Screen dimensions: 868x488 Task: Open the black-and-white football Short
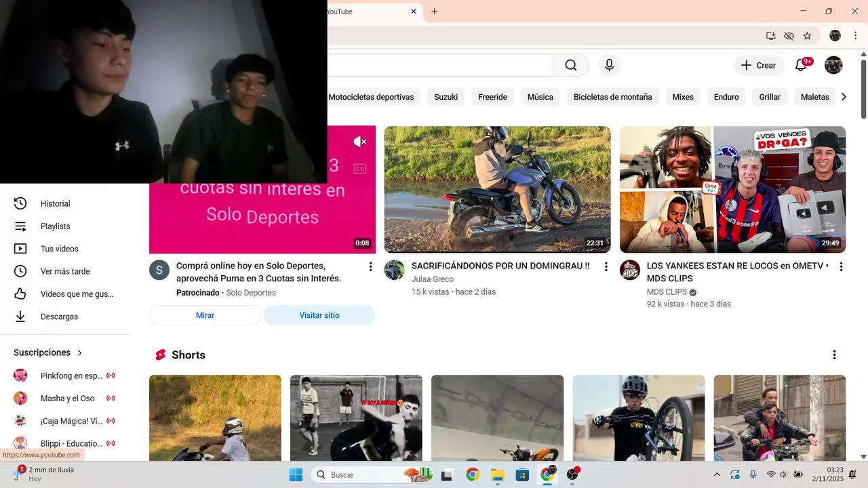[x=356, y=418]
